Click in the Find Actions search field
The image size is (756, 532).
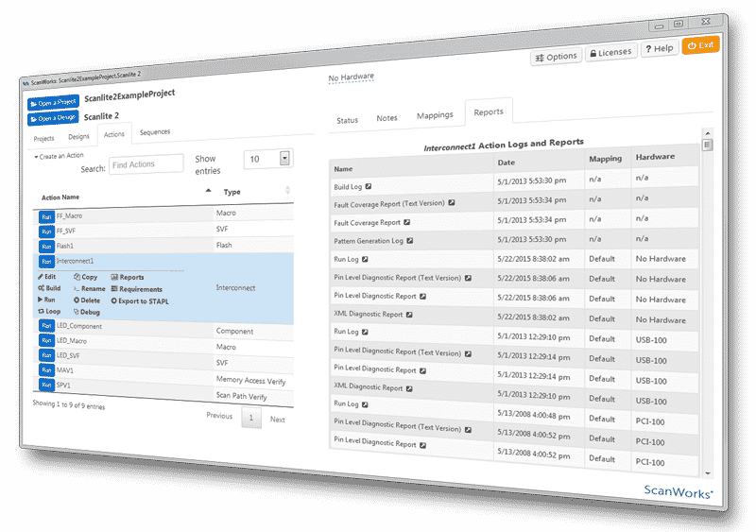point(146,165)
